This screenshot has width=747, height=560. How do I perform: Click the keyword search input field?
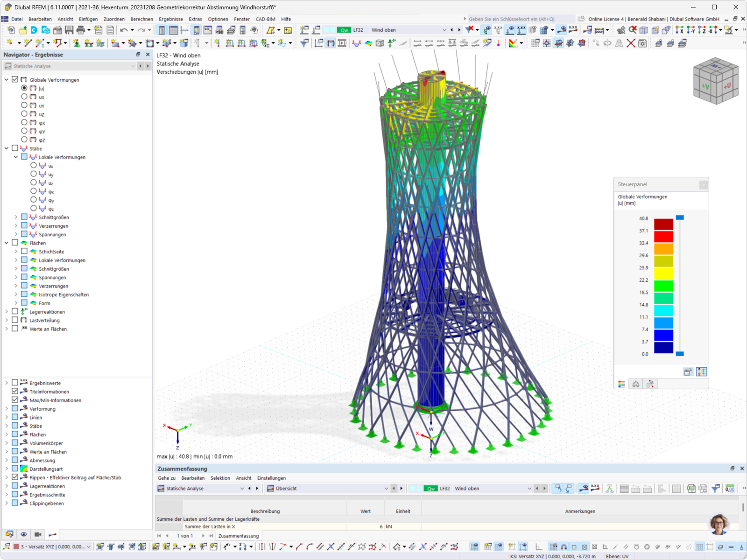point(521,19)
